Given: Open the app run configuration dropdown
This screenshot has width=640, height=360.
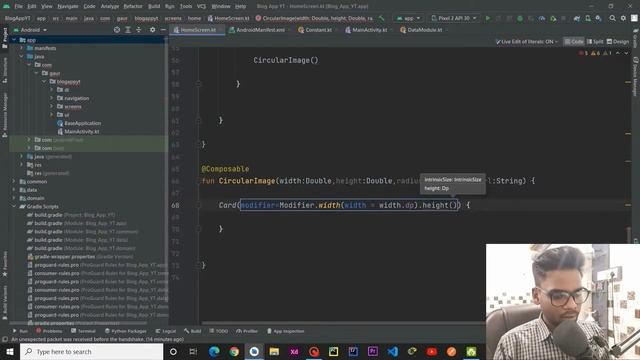Looking at the screenshot, I should (408, 18).
